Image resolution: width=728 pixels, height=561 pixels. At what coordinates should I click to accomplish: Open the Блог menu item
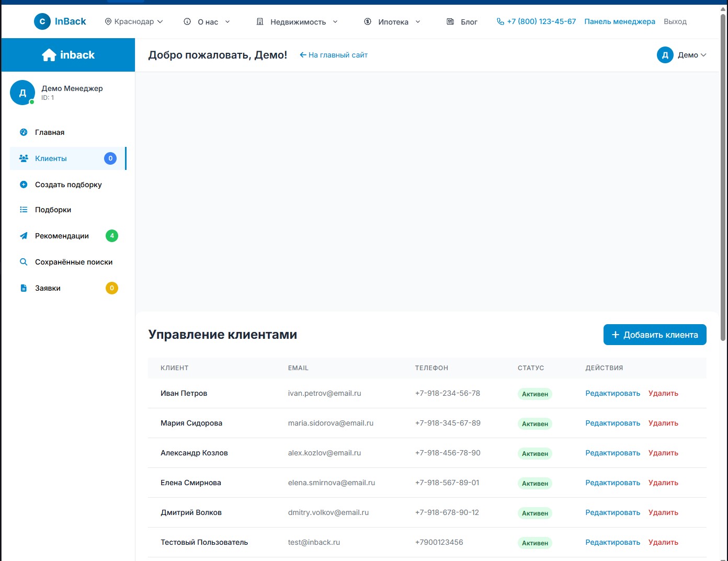(x=462, y=22)
